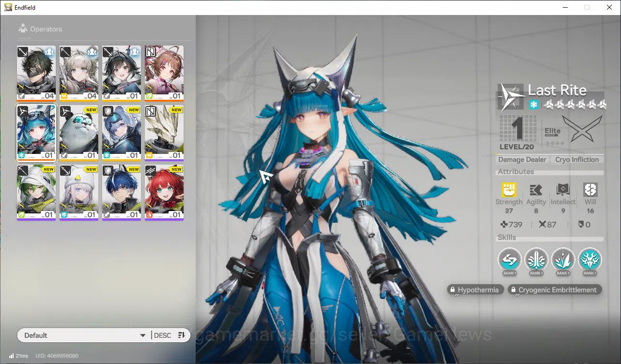Select the green-haired hooded operator card
Screen dimensions: 621x364
click(36, 193)
